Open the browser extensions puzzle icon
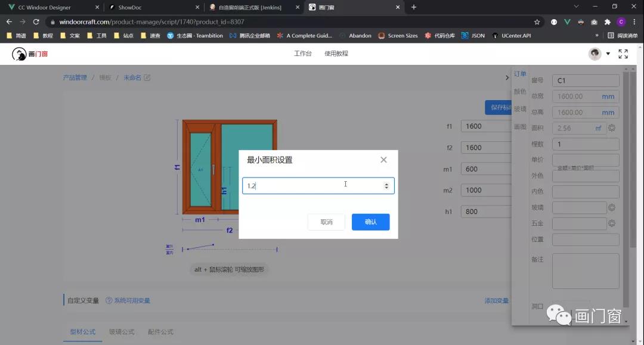Screen dimensions: 644x345 click(608, 22)
